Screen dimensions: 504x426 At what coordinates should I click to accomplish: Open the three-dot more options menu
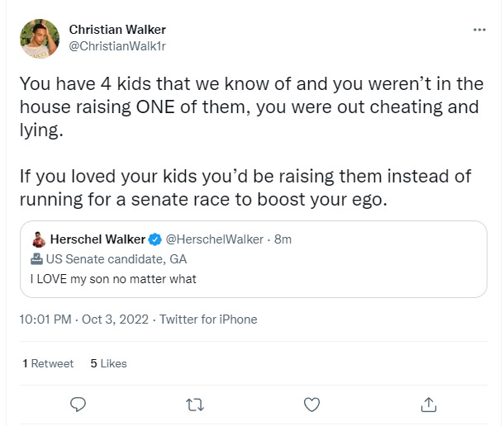coord(479,30)
